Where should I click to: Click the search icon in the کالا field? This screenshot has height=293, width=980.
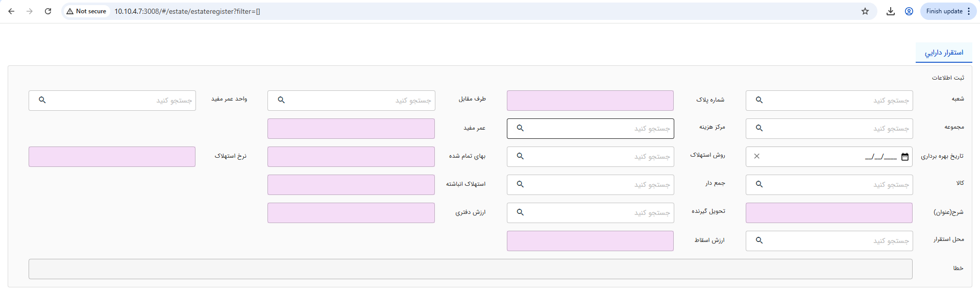pos(759,184)
